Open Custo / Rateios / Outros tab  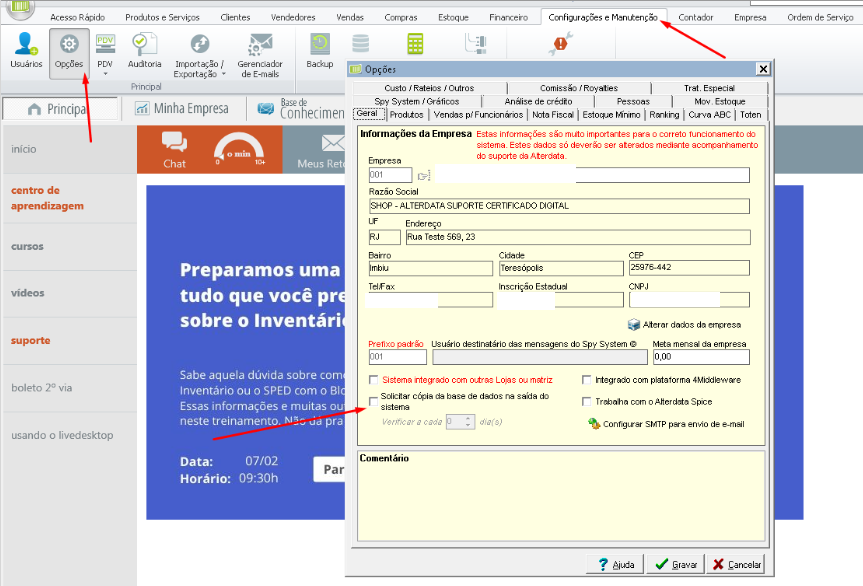tap(429, 88)
